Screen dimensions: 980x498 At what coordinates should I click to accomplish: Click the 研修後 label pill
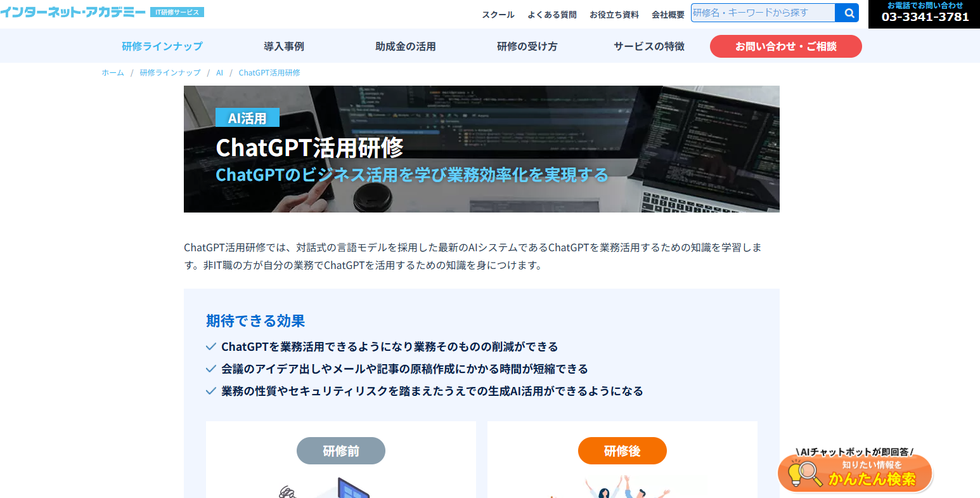pyautogui.click(x=622, y=451)
